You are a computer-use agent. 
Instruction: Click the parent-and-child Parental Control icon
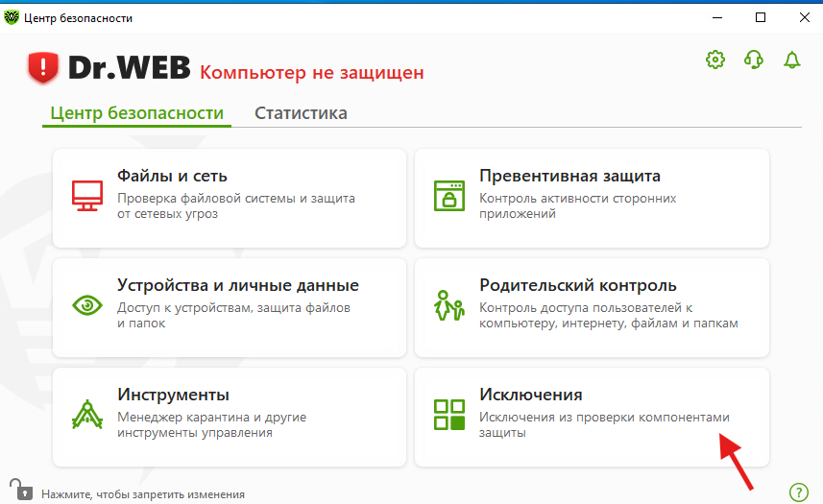[449, 305]
